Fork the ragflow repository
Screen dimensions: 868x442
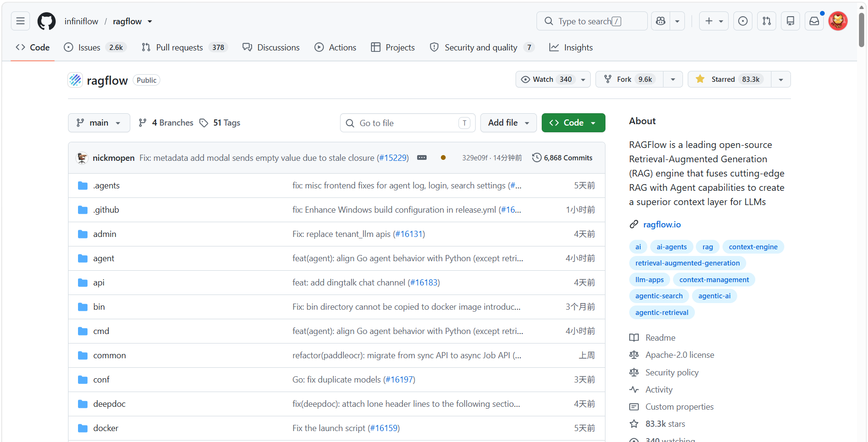click(x=629, y=79)
